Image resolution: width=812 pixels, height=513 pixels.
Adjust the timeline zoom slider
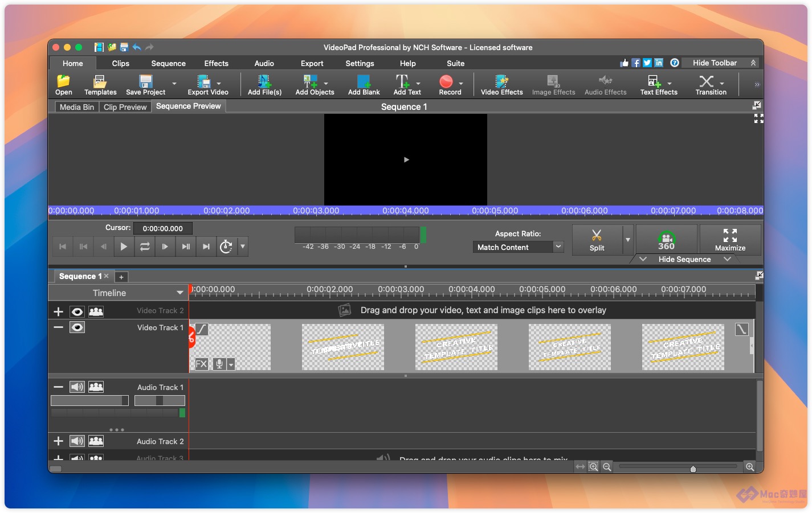tap(678, 467)
